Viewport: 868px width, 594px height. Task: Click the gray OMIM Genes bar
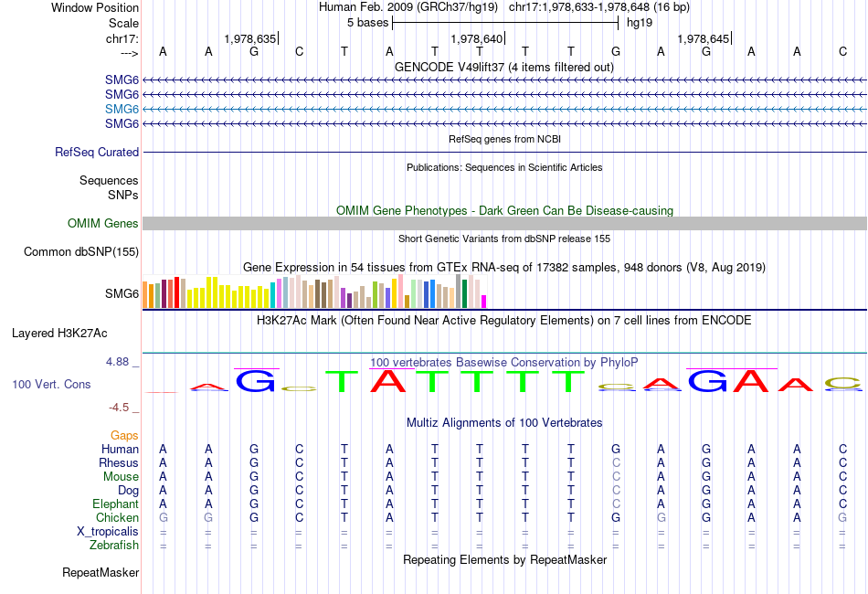504,224
